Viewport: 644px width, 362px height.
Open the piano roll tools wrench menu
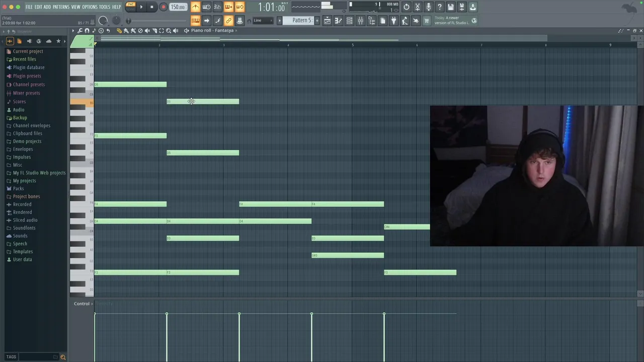(80, 31)
